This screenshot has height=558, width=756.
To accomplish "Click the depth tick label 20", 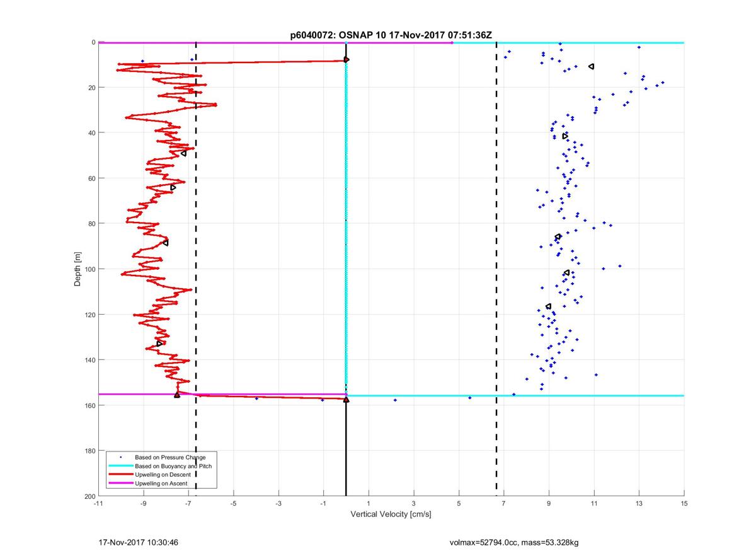I will pyautogui.click(x=91, y=88).
